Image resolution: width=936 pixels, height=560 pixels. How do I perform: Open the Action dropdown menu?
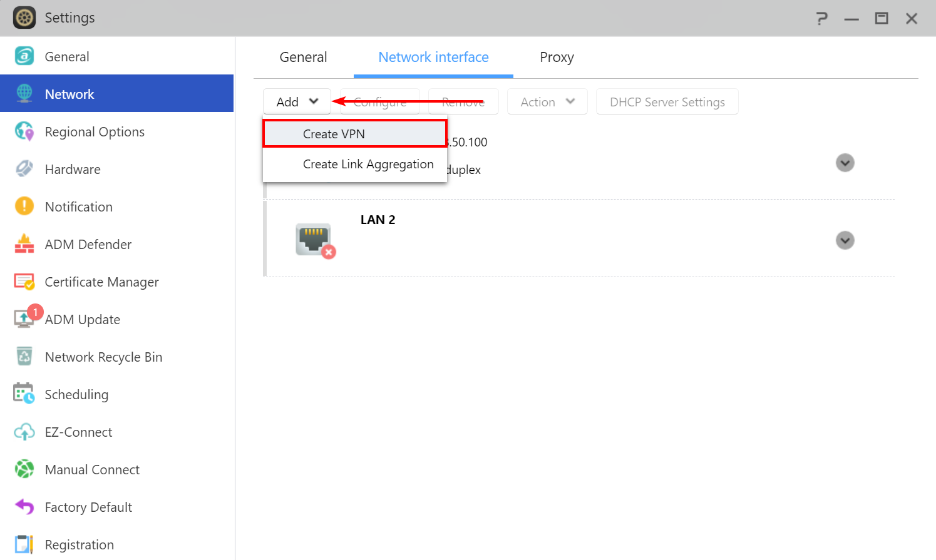[x=547, y=102]
